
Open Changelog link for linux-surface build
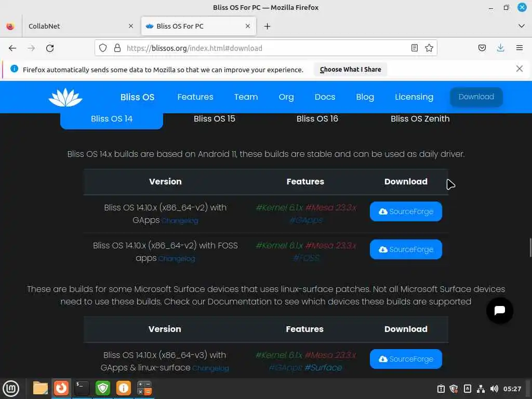coord(211,368)
